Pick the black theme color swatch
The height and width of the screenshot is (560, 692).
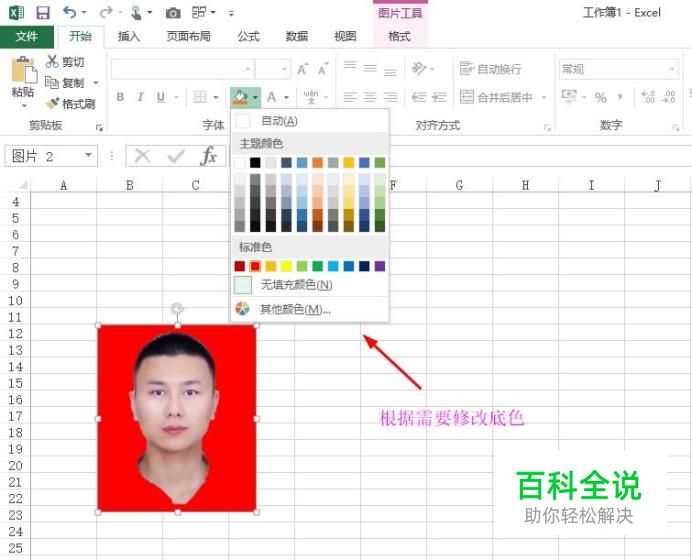click(x=255, y=162)
